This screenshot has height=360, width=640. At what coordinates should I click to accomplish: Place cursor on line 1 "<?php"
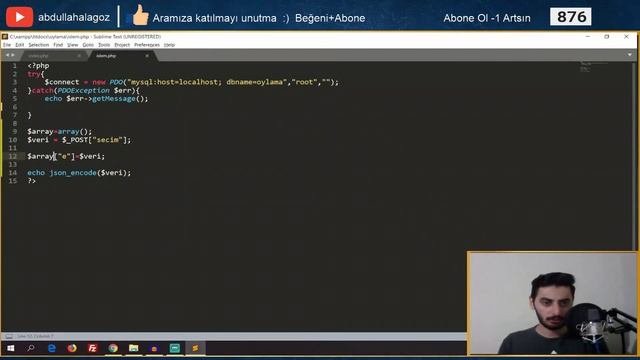(x=38, y=66)
